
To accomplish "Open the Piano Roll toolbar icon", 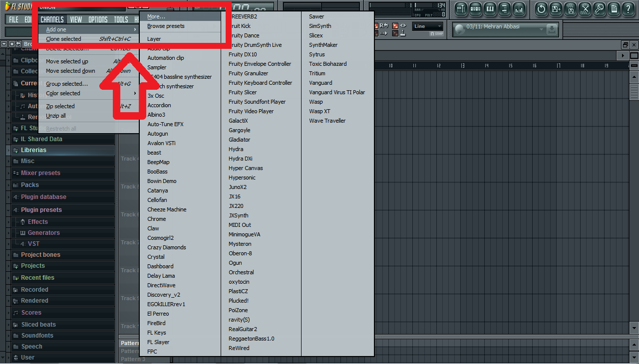I will (490, 8).
